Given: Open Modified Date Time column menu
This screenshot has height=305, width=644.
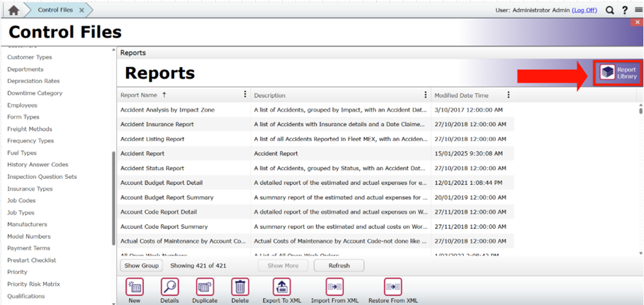Looking at the screenshot, I should [x=508, y=95].
